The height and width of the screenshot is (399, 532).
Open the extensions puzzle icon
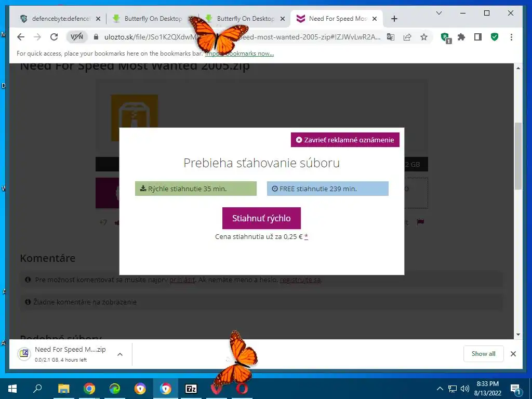click(x=461, y=37)
